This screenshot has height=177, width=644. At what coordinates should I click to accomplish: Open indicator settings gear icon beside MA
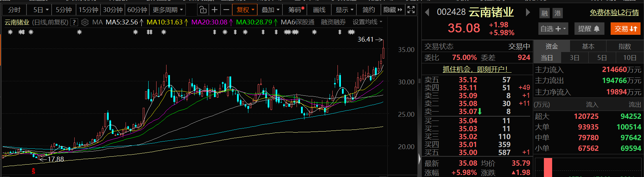point(85,22)
